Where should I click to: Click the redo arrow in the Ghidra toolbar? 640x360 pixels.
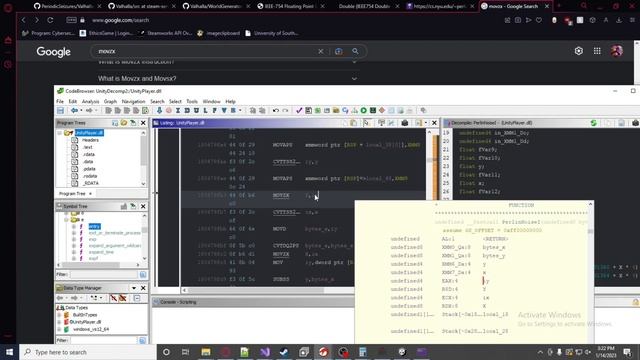pyautogui.click(x=285, y=111)
